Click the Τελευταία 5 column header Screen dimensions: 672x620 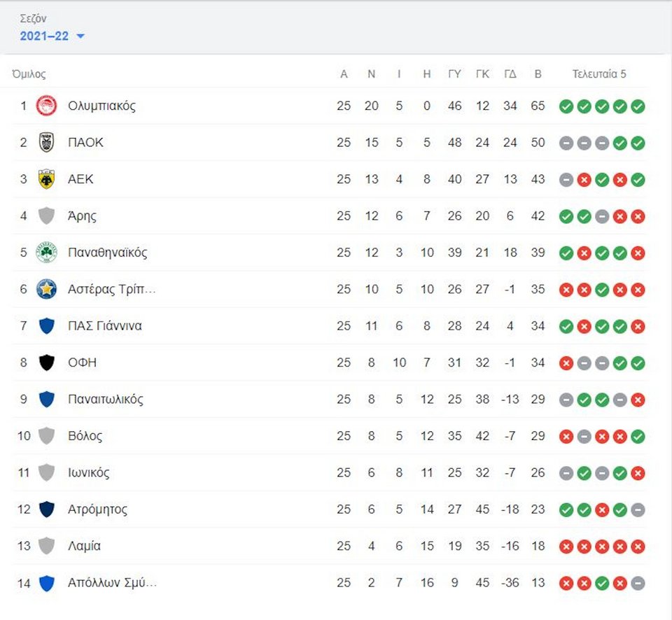click(599, 74)
